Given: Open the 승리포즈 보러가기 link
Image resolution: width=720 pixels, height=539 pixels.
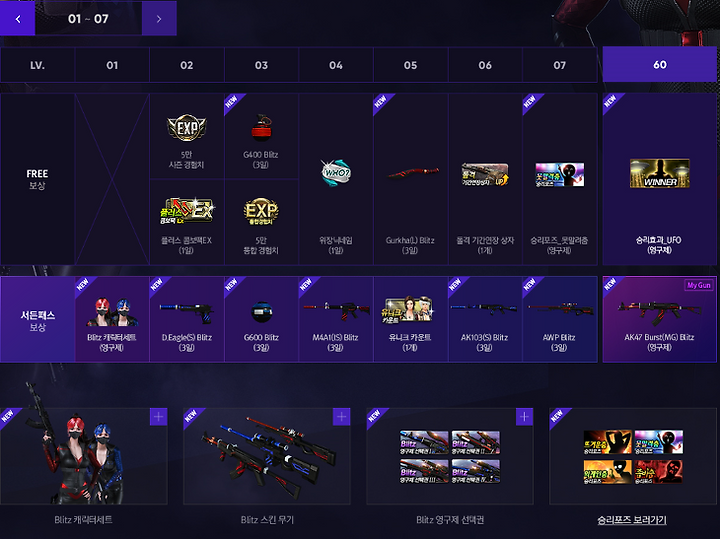Looking at the screenshot, I should [632, 520].
